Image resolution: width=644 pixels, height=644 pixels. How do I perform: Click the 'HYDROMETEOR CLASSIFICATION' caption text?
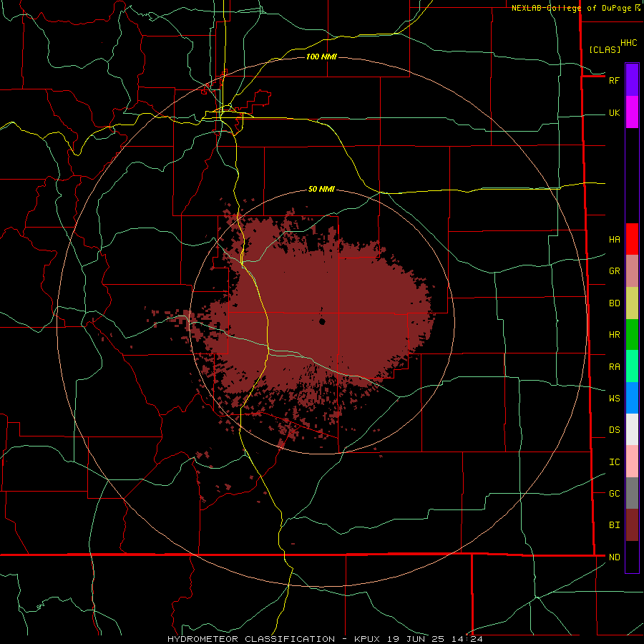click(x=252, y=639)
